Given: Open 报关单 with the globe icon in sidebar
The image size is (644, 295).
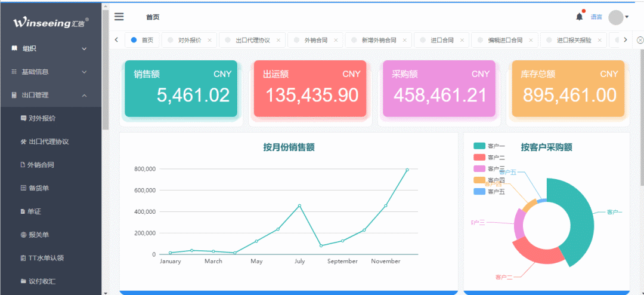Looking at the screenshot, I should click(23, 235).
